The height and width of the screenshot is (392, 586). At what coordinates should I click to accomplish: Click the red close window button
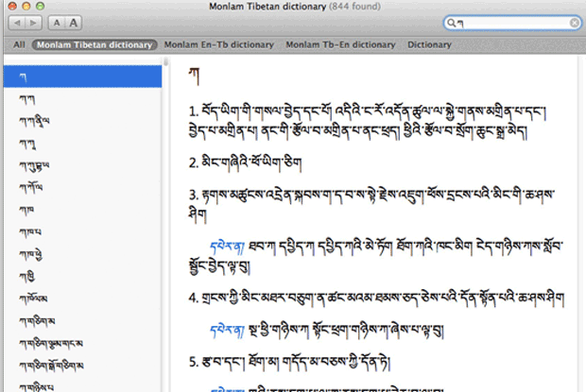point(12,6)
